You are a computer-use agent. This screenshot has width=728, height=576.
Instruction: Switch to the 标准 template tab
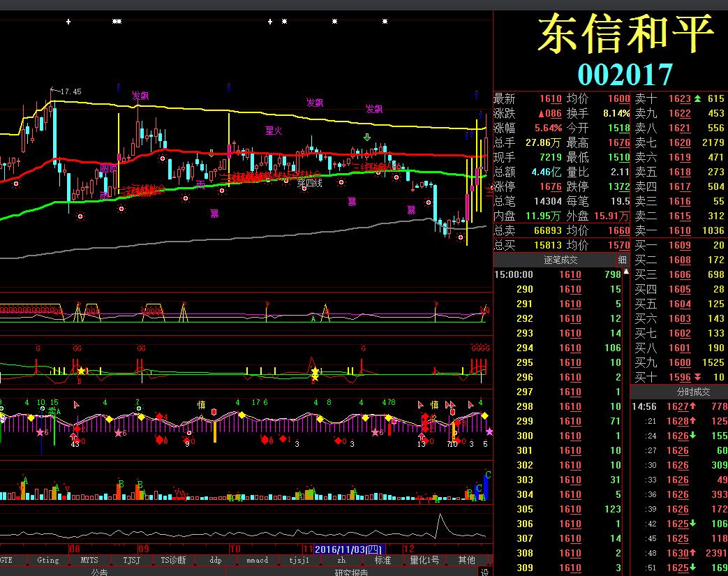pyautogui.click(x=382, y=560)
